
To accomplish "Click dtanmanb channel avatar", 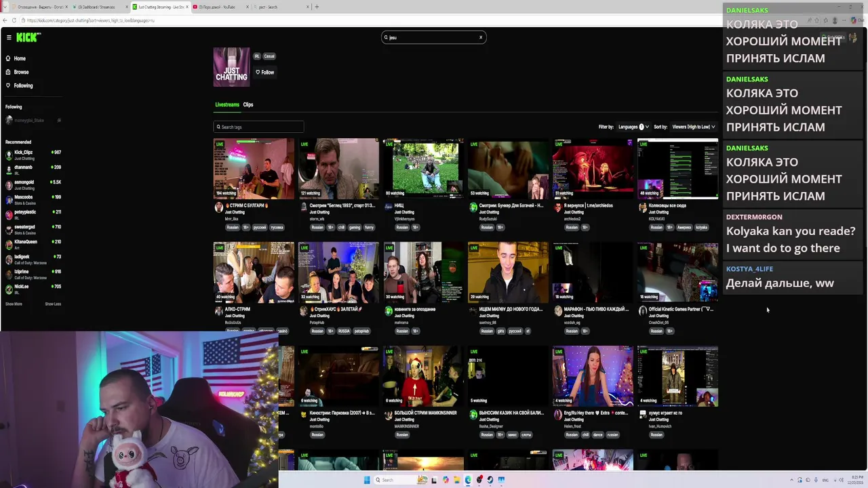I will (x=9, y=169).
